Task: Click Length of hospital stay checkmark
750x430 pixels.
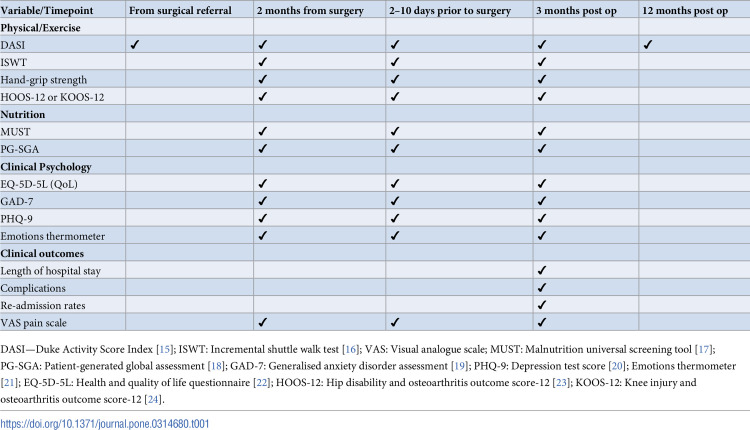Action: (541, 270)
